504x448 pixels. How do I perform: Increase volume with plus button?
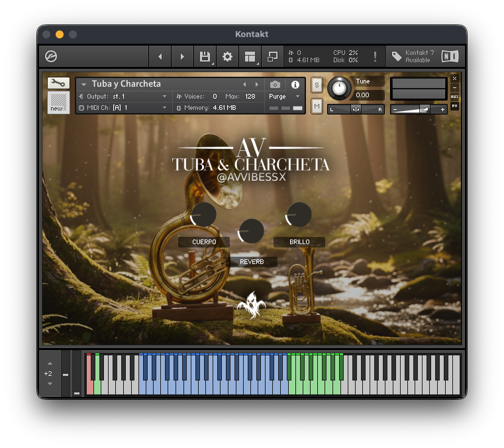pyautogui.click(x=442, y=109)
